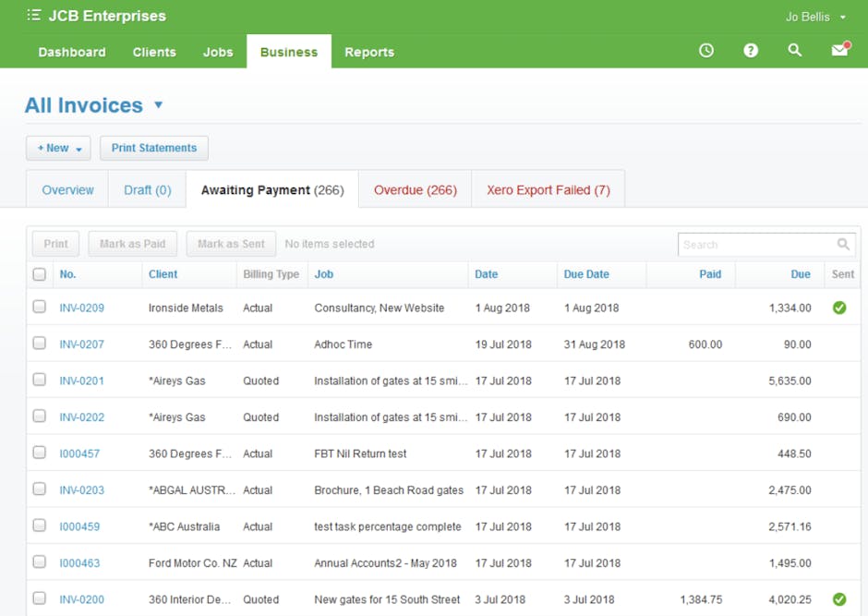Click the green sent checkmark for INV-0200
868x616 pixels.
click(839, 599)
